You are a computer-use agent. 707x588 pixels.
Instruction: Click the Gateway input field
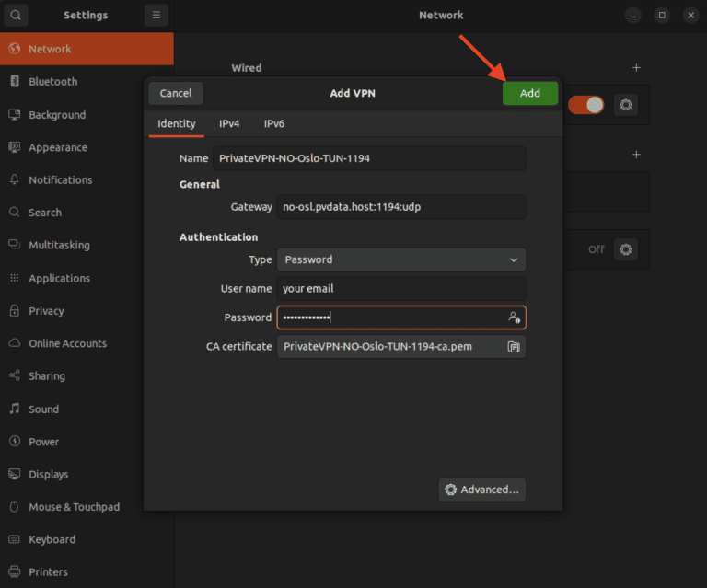pos(400,207)
